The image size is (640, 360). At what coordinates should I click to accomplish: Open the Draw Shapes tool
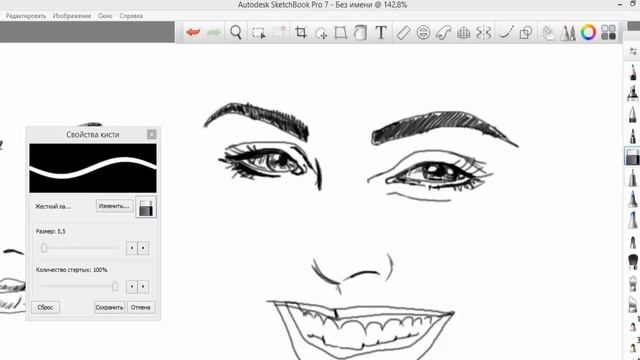[x=526, y=32]
